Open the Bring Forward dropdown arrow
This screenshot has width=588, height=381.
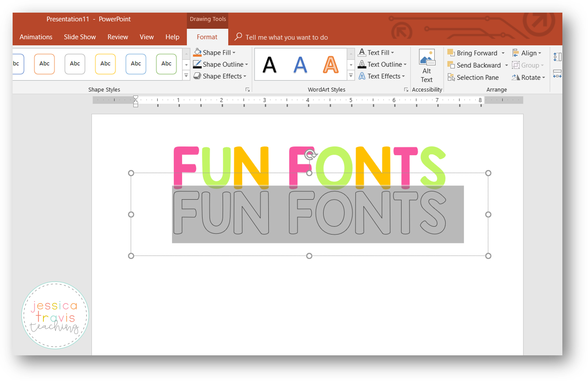tap(503, 53)
